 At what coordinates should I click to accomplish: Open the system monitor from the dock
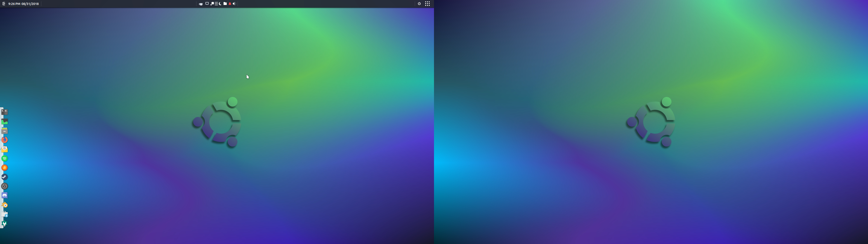pos(4,121)
